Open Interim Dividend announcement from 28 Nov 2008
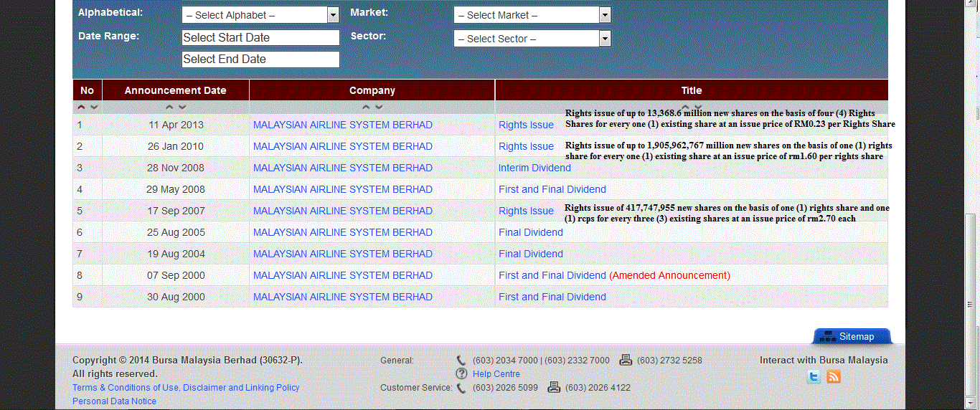The height and width of the screenshot is (410, 980). 534,168
